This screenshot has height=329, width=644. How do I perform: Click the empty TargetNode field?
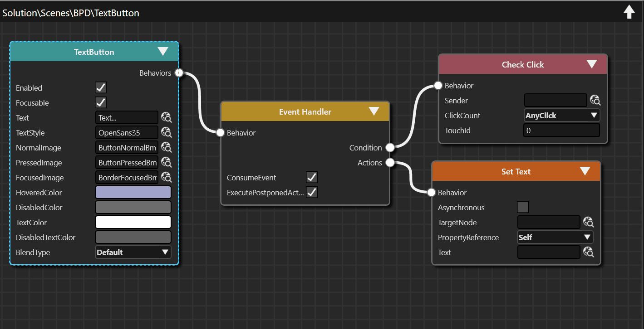coord(549,223)
